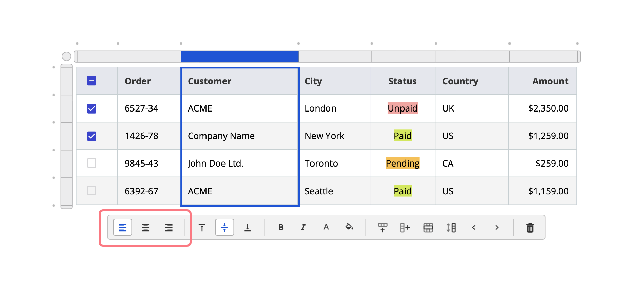
Task: Select the row handle beside order 6527-34
Action: (x=67, y=108)
